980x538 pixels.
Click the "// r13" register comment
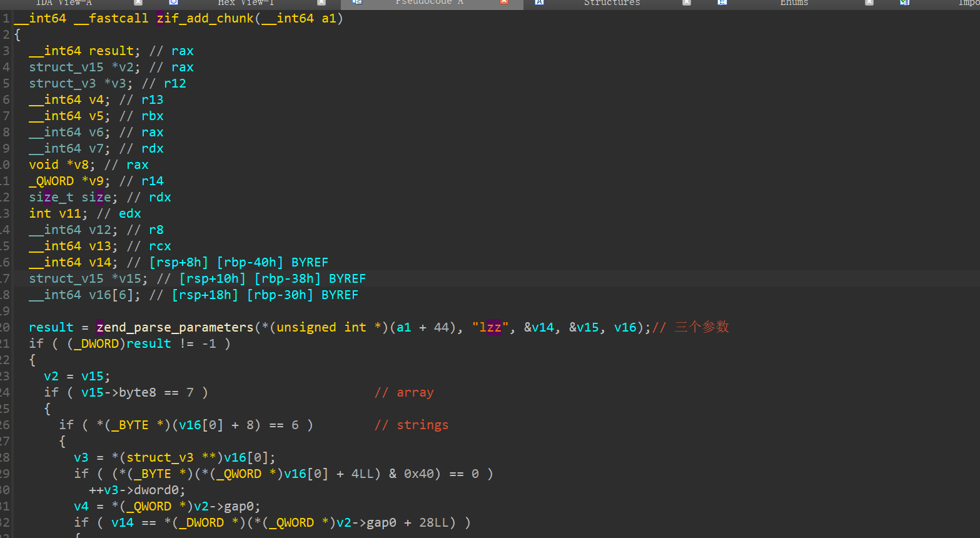click(x=141, y=99)
